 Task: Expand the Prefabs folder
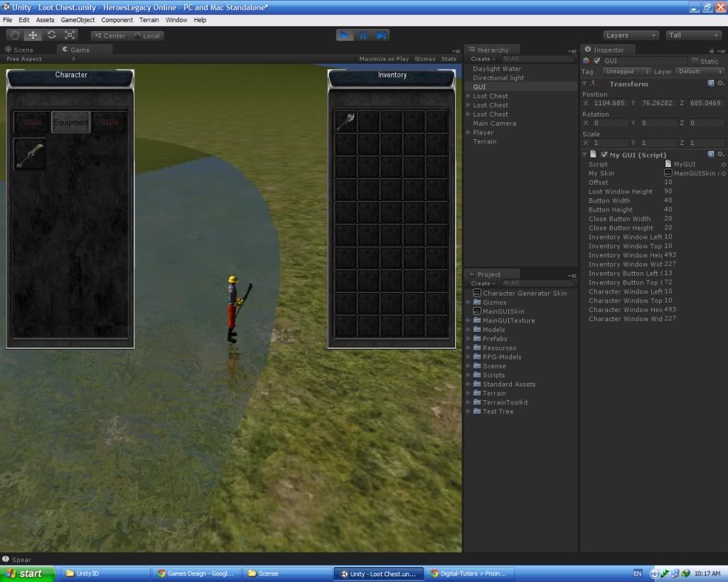(x=469, y=338)
